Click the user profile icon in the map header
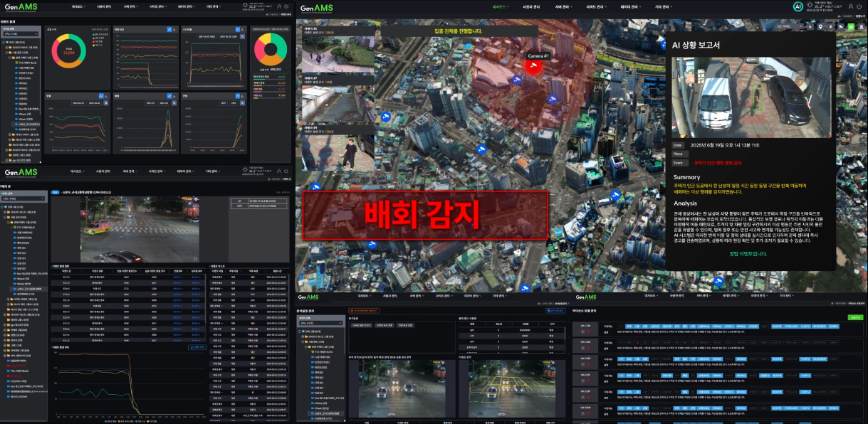This screenshot has height=424, width=868. click(x=851, y=6)
